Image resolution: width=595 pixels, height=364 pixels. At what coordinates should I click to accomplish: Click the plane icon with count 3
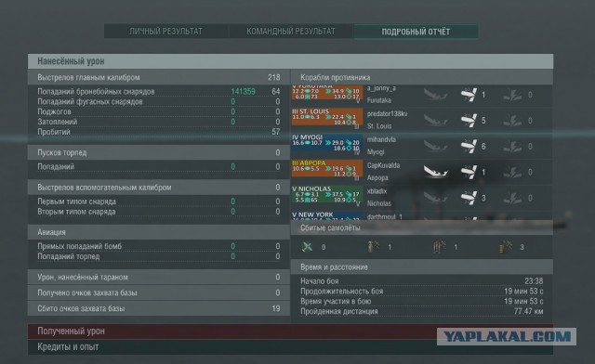[x=505, y=247]
